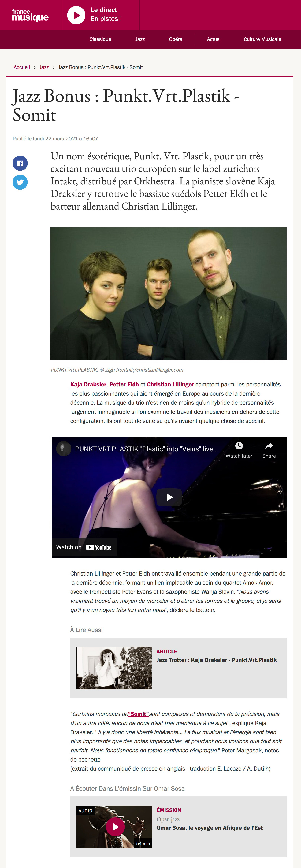This screenshot has width=301, height=868.
Task: Follow the Christian Lillinger link
Action: (170, 385)
